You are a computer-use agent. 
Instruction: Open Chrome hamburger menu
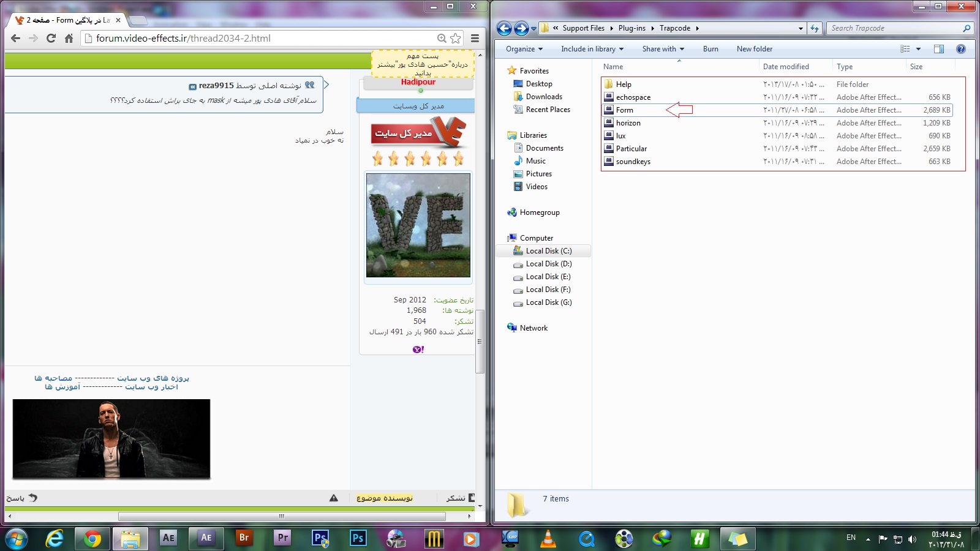pyautogui.click(x=475, y=38)
